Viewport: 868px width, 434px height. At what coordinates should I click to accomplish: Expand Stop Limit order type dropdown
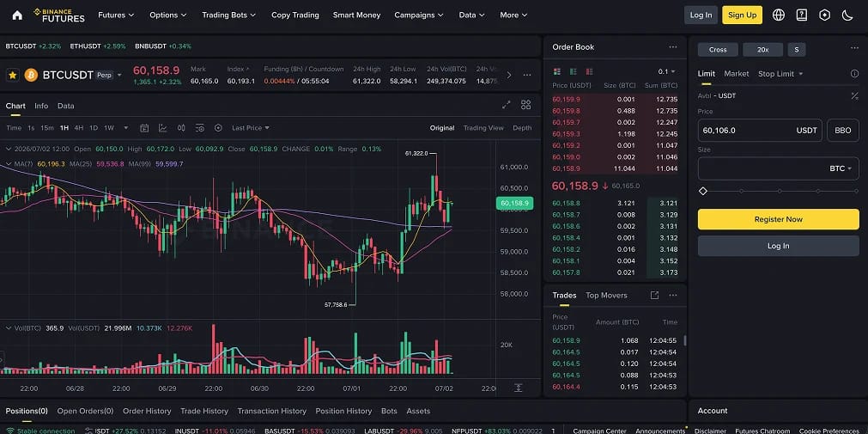(780, 74)
